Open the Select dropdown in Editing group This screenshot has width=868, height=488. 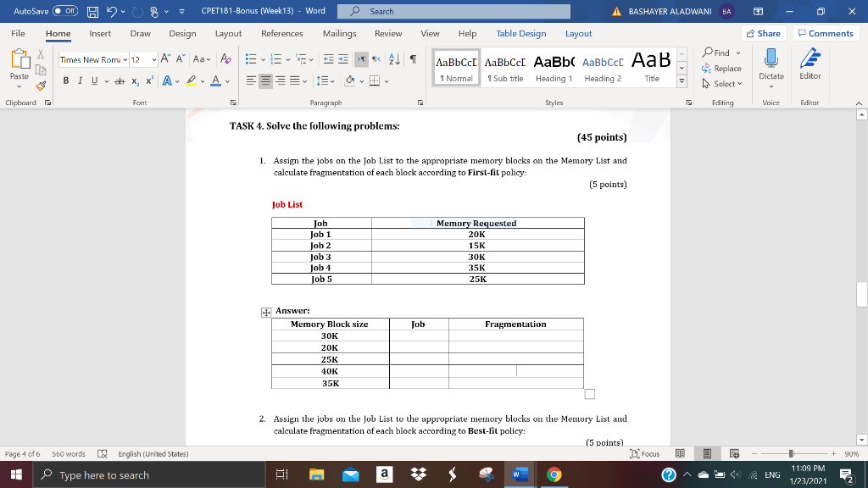click(x=726, y=84)
